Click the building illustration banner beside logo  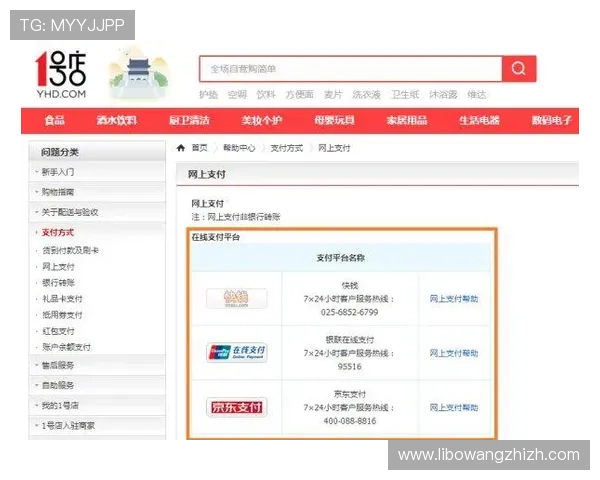[139, 73]
